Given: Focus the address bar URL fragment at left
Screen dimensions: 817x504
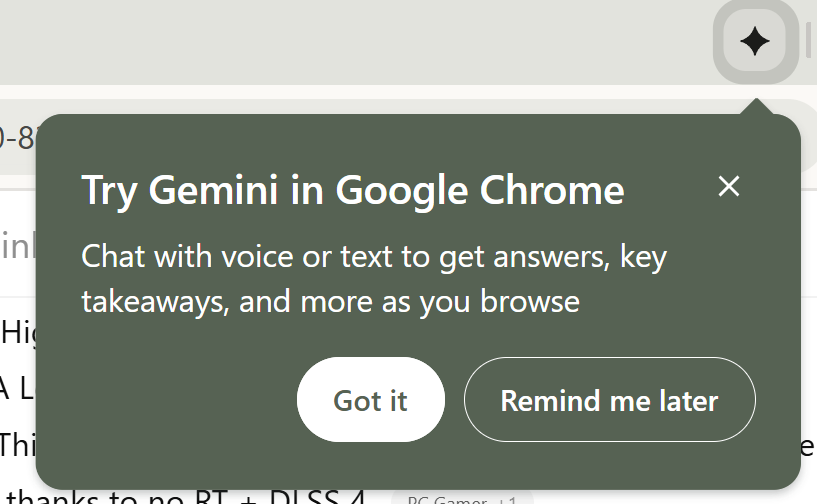Looking at the screenshot, I should click(x=17, y=137).
